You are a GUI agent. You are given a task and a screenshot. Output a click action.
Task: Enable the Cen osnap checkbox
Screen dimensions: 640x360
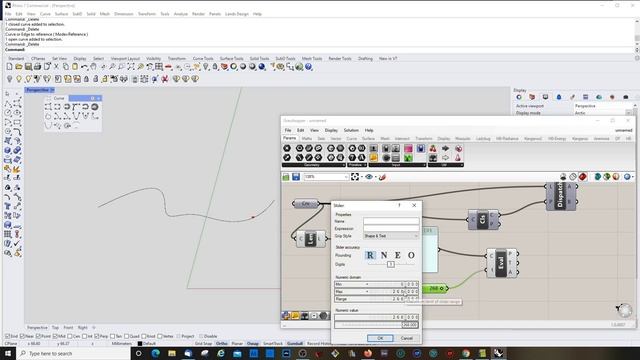click(x=70, y=336)
